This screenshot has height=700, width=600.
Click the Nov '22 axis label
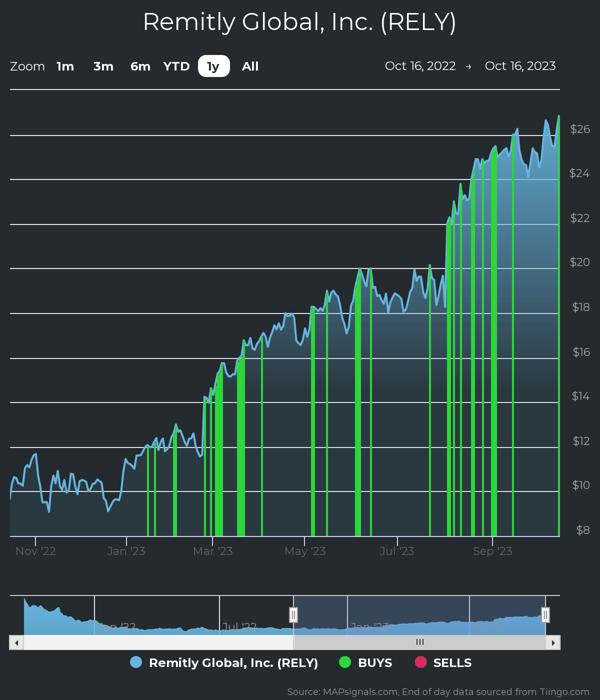pyautogui.click(x=35, y=551)
